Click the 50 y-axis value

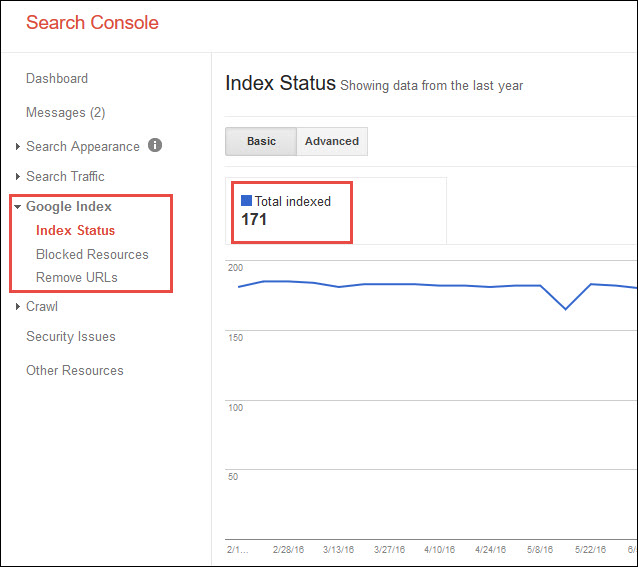click(233, 477)
